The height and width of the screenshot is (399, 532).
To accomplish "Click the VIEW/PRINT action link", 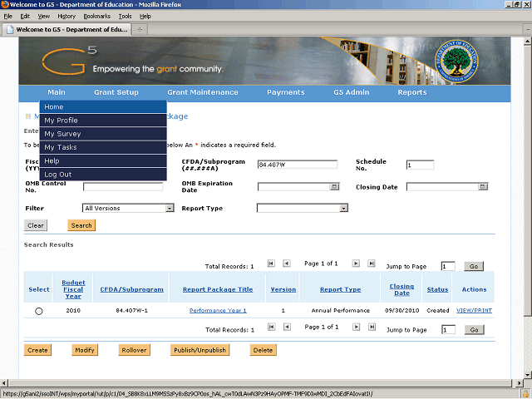I will pos(474,310).
